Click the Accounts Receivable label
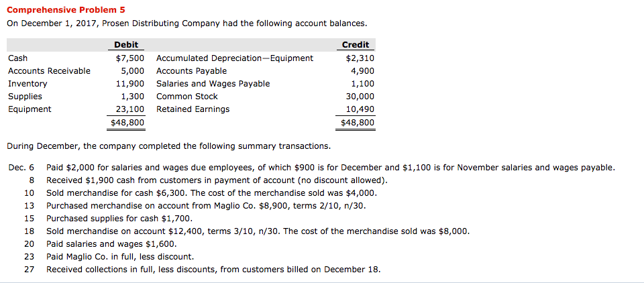Screen dimensions: 644x283 (49, 71)
